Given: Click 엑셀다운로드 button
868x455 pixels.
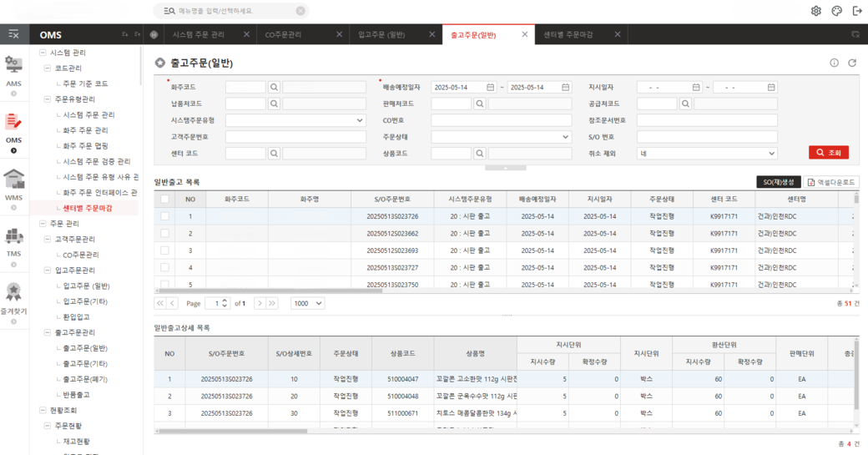Looking at the screenshot, I should pyautogui.click(x=831, y=182).
